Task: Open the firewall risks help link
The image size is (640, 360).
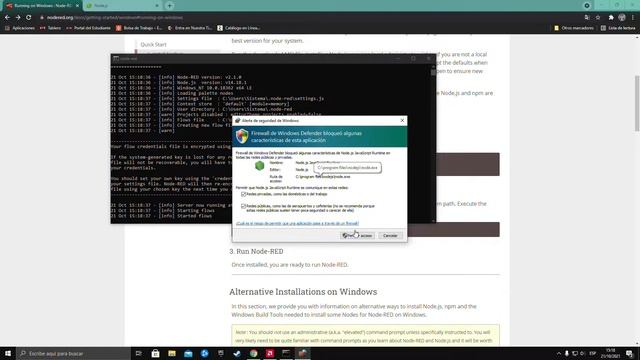Action: click(x=297, y=223)
